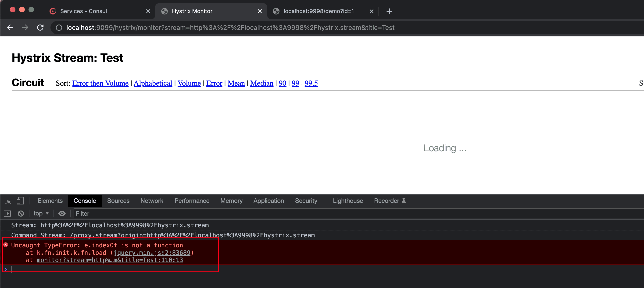Sort circuits by Error
644x288 pixels.
click(x=214, y=83)
